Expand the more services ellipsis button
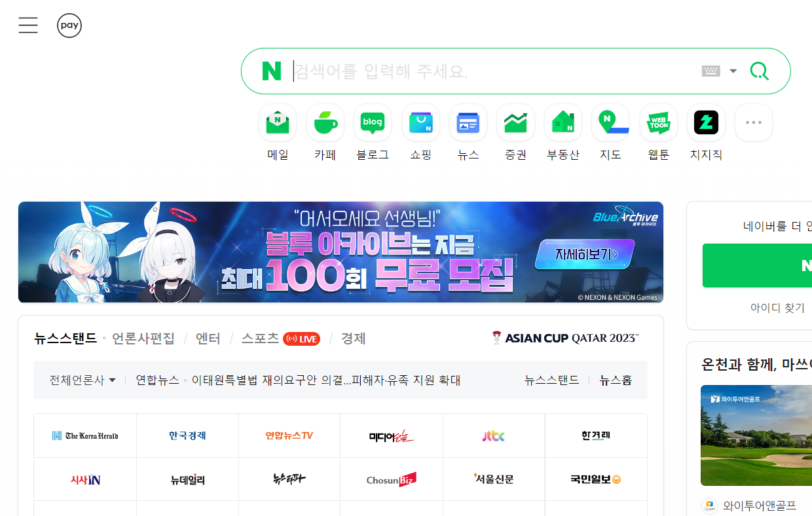Viewport: 812px width, 516px height. tap(754, 122)
